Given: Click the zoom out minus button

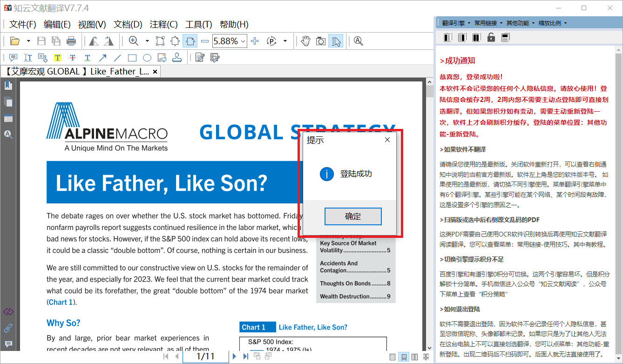Looking at the screenshot, I should pyautogui.click(x=205, y=41).
